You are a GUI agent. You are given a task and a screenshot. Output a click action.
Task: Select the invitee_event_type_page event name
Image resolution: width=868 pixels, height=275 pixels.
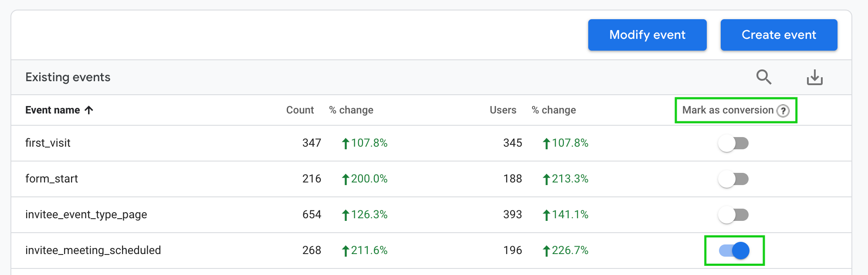click(86, 214)
